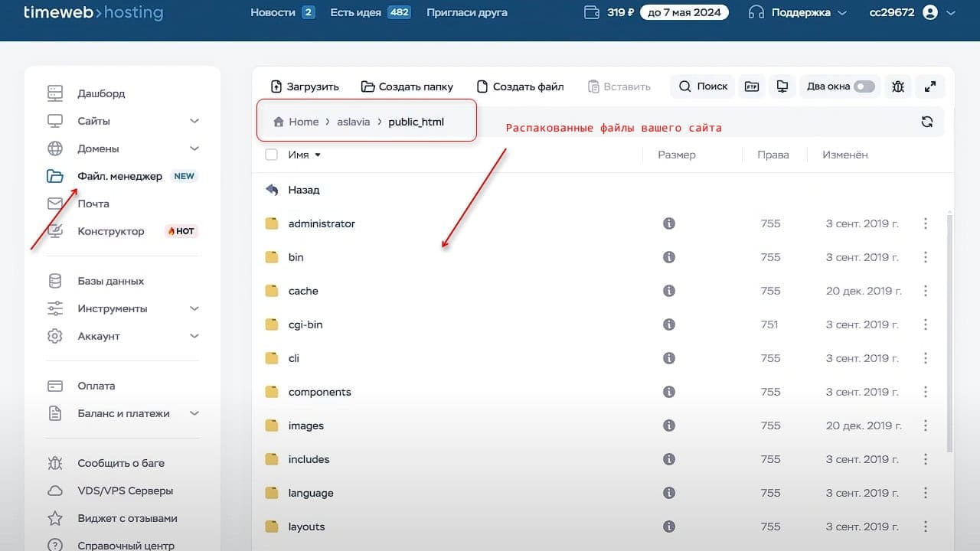Image resolution: width=980 pixels, height=551 pixels.
Task: Show info for language folder
Action: pyautogui.click(x=669, y=493)
